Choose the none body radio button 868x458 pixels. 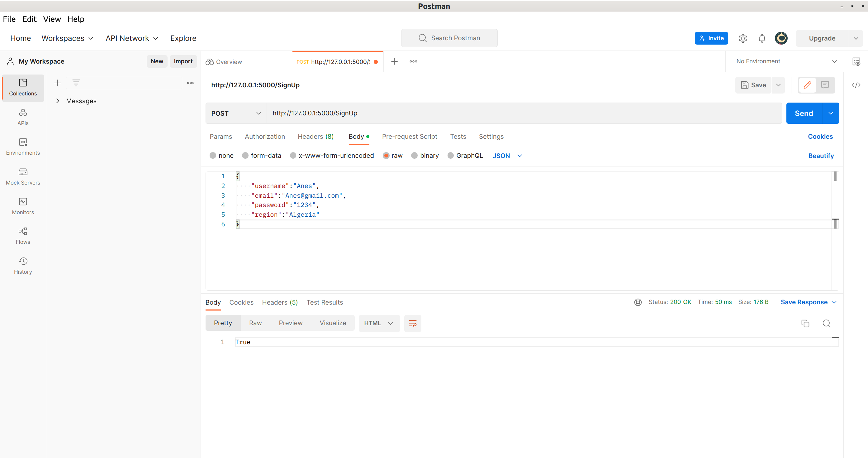[x=213, y=156]
